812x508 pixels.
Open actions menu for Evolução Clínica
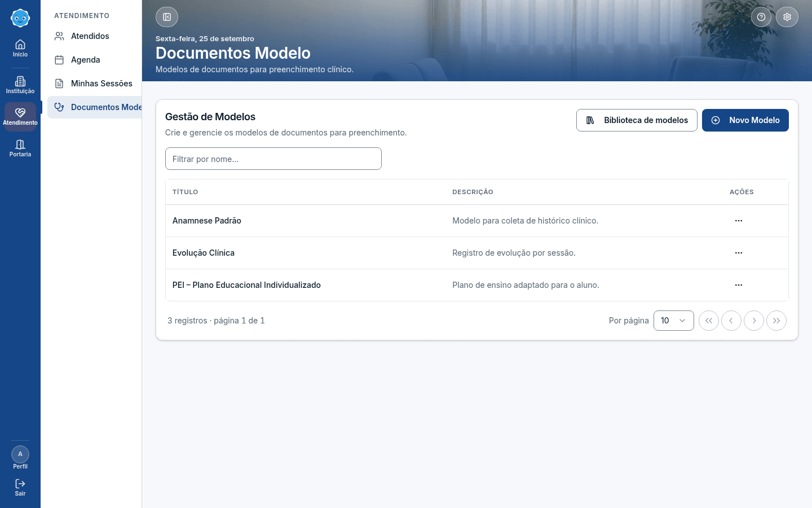pyautogui.click(x=739, y=253)
